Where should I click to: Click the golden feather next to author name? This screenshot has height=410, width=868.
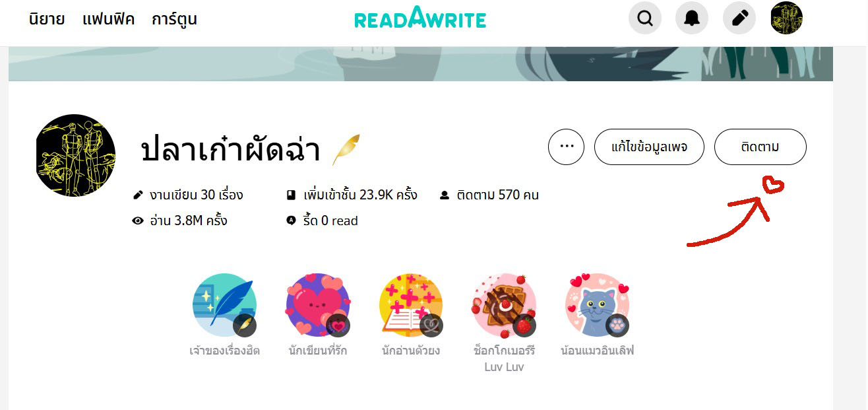[345, 149]
